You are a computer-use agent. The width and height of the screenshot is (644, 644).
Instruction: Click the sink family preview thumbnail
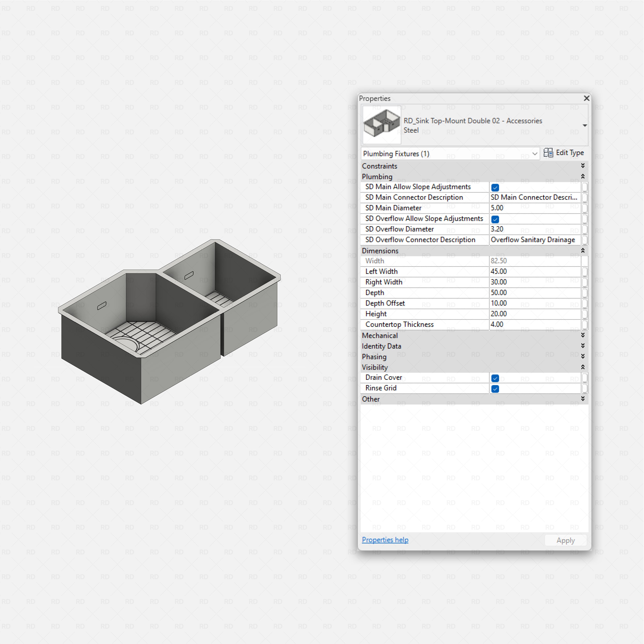click(381, 124)
